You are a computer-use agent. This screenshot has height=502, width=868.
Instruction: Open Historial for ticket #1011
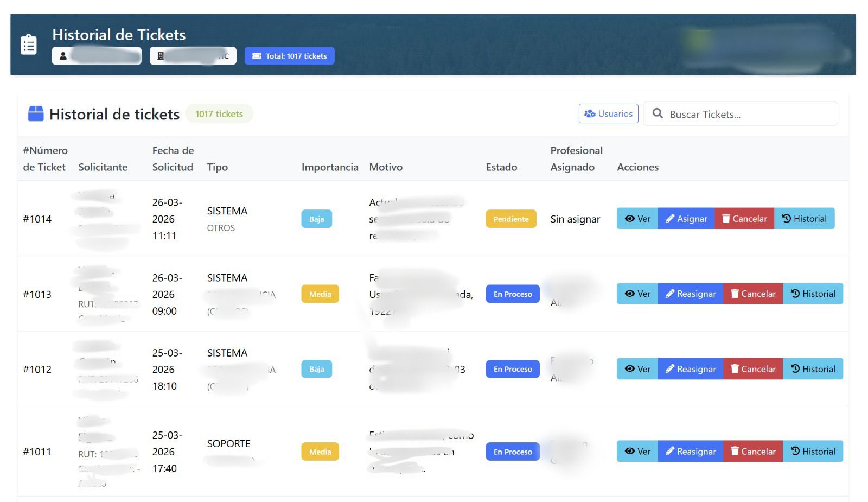click(813, 452)
